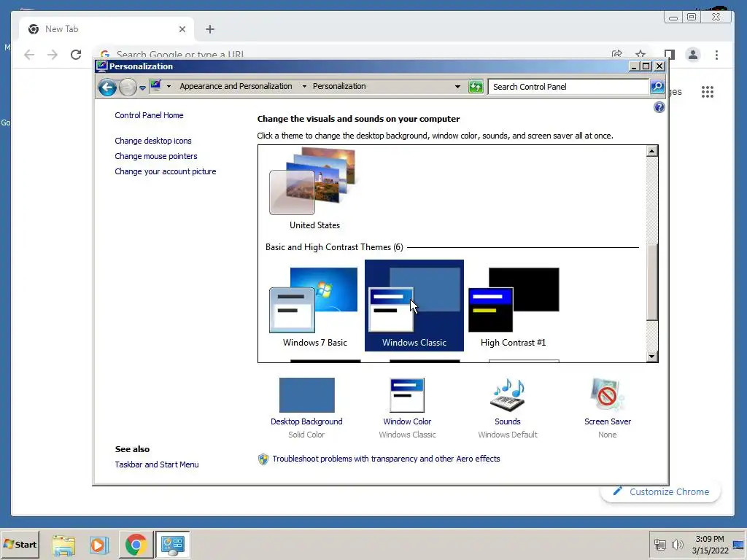Open the recent pages dropdown next to the navigation arrows
Image resolution: width=747 pixels, height=560 pixels.
point(142,87)
